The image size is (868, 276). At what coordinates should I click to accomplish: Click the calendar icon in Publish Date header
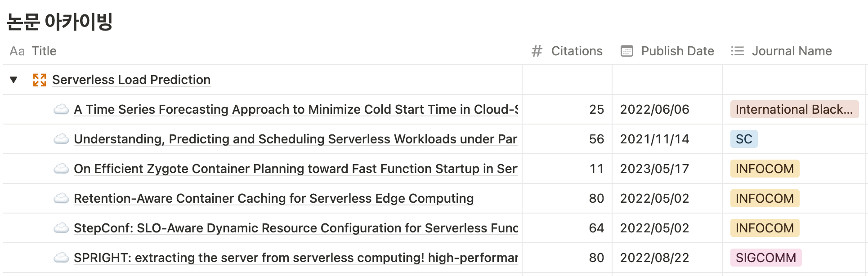[x=627, y=51]
